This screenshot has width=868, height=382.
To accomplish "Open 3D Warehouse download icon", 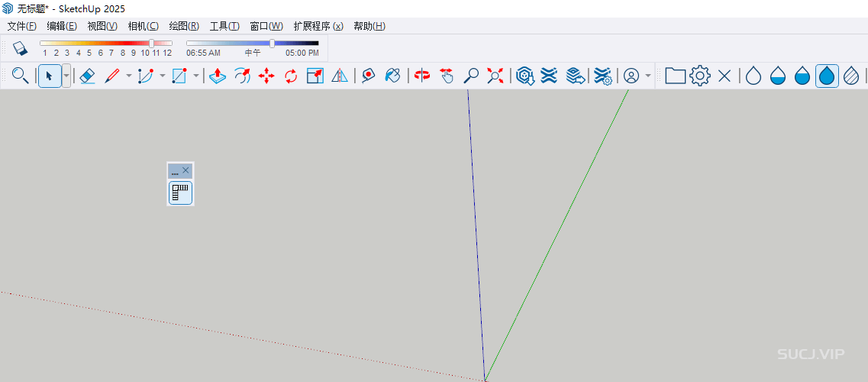I will [524, 76].
